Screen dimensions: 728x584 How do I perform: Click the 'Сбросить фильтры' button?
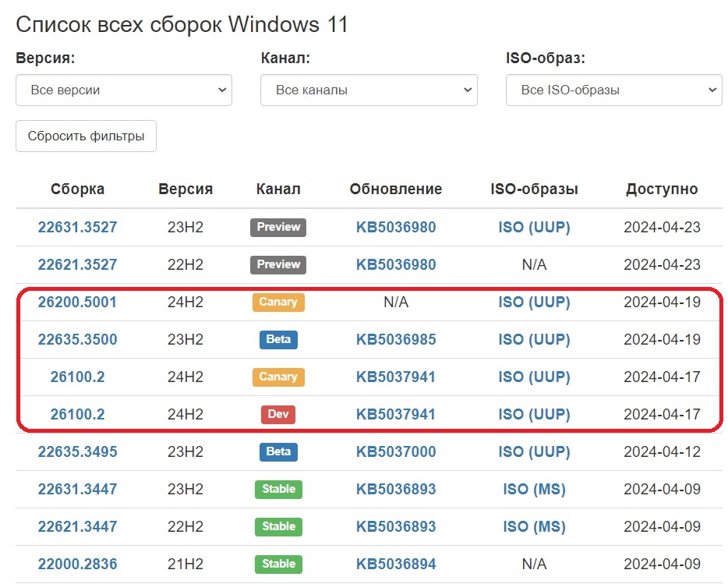point(86,136)
